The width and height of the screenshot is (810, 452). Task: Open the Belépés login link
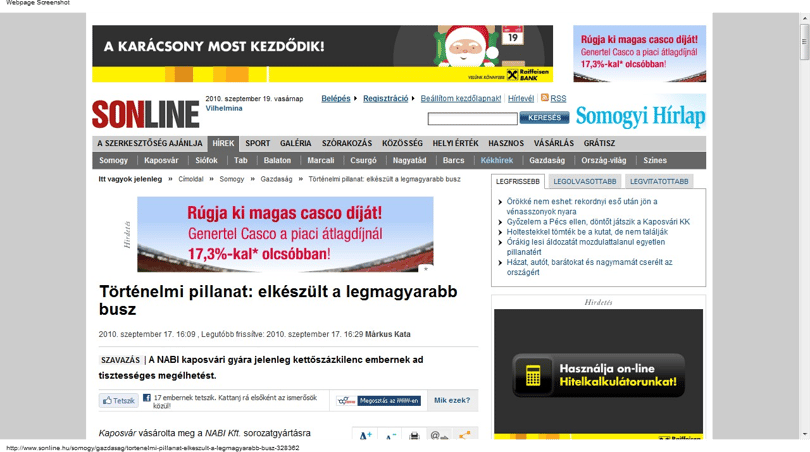pos(336,99)
